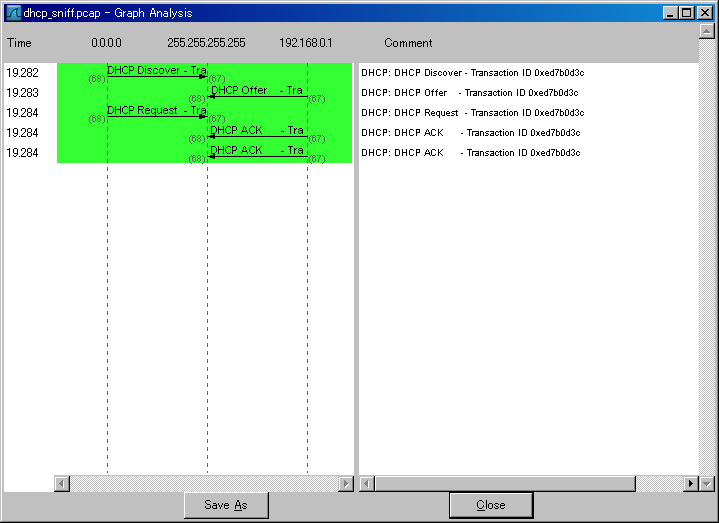Click the vertical scrollbar's up arrow

pyautogui.click(x=707, y=31)
